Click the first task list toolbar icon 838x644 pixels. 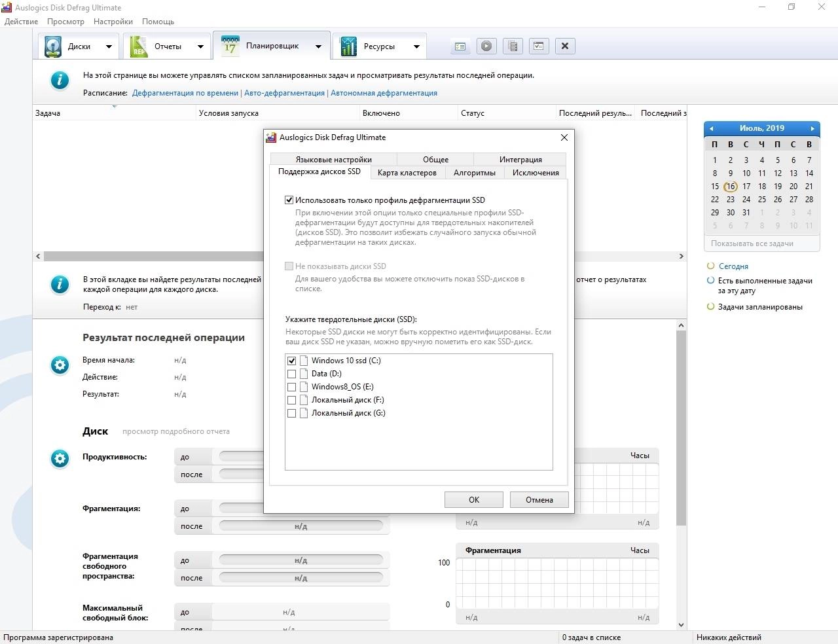460,46
